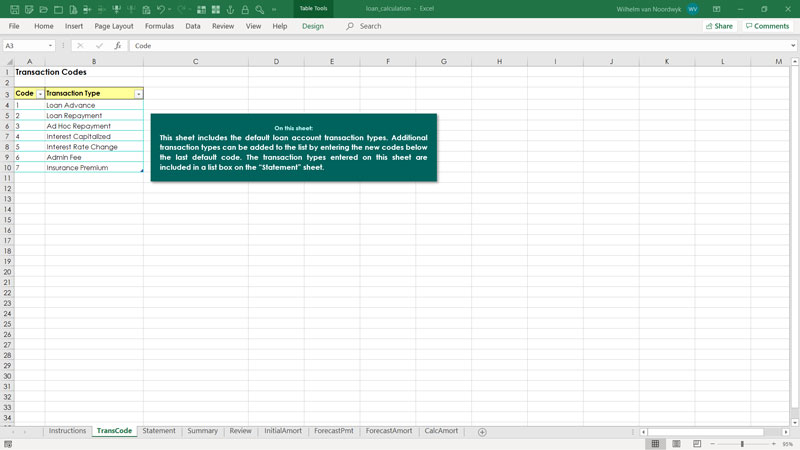The height and width of the screenshot is (450, 800).
Task: Click the Save icon in quick access toolbar
Action: pyautogui.click(x=14, y=9)
